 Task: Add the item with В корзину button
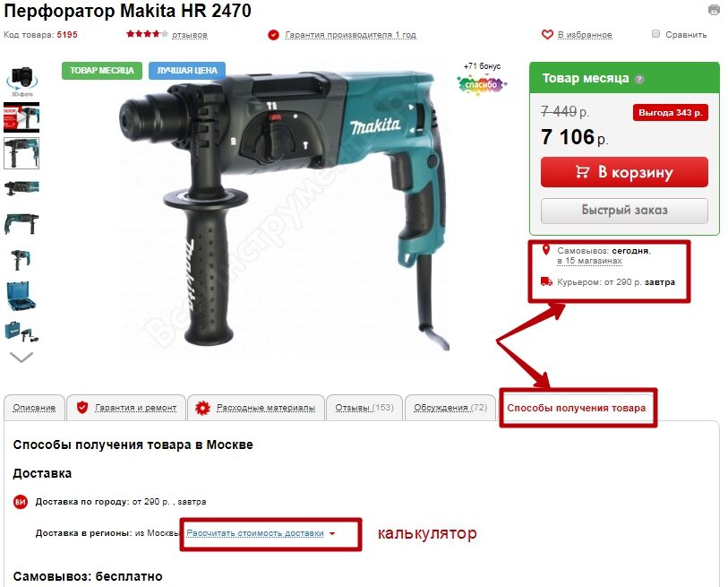(624, 172)
